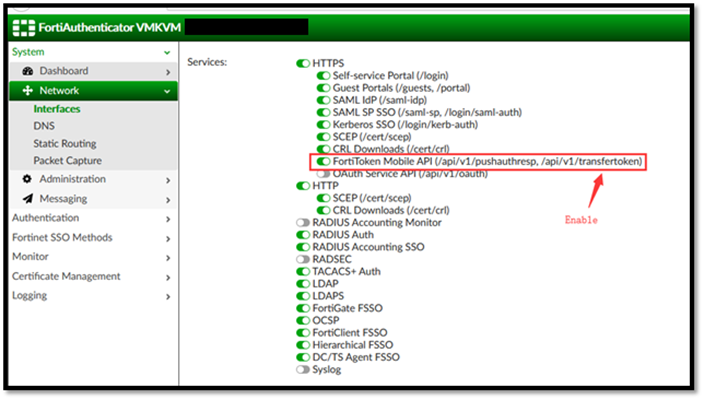Turn on the Syslog service toggle

303,369
